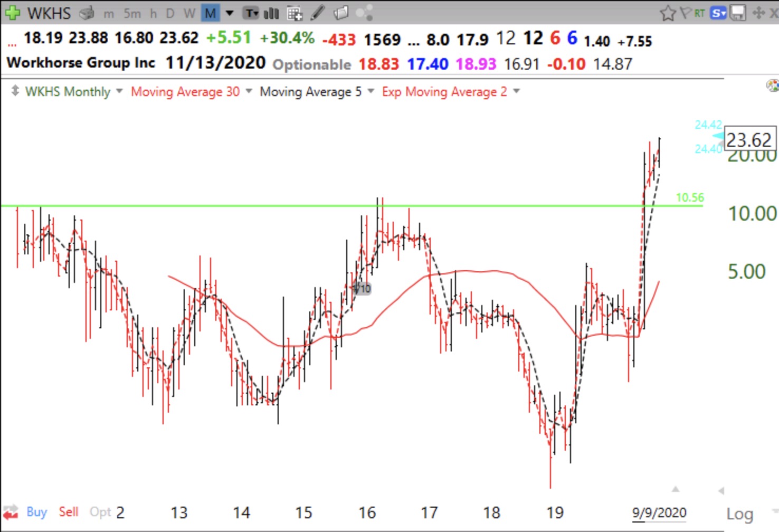Click the flag icon in toolbar
Viewport: 779px width, 532px height.
pyautogui.click(x=685, y=13)
